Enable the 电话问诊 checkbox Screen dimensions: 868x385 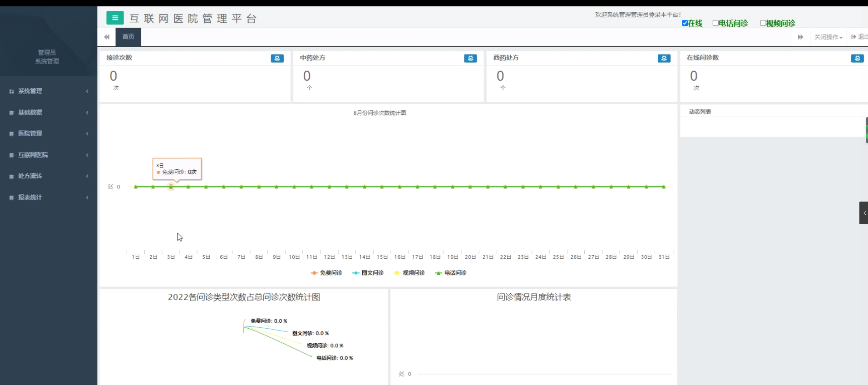[x=715, y=23]
